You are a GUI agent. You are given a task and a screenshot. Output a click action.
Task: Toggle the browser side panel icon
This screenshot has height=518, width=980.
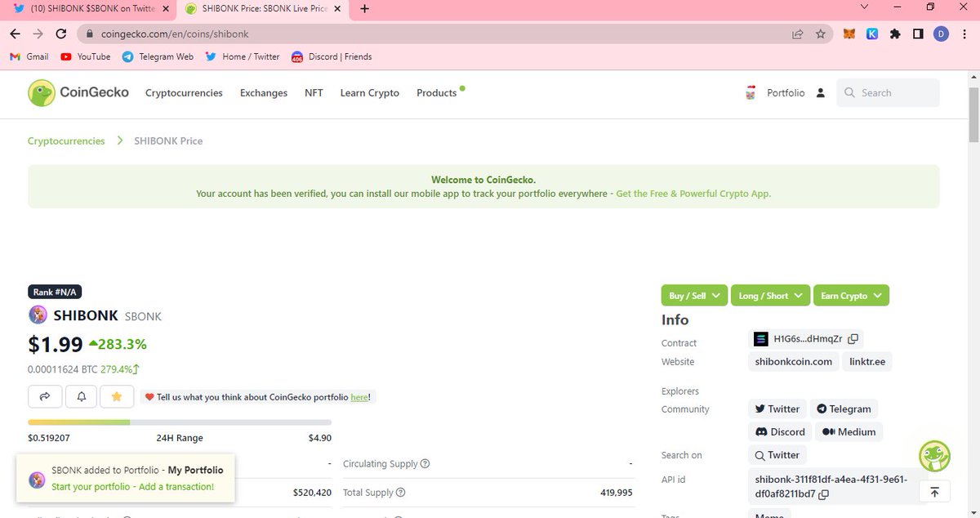point(918,34)
